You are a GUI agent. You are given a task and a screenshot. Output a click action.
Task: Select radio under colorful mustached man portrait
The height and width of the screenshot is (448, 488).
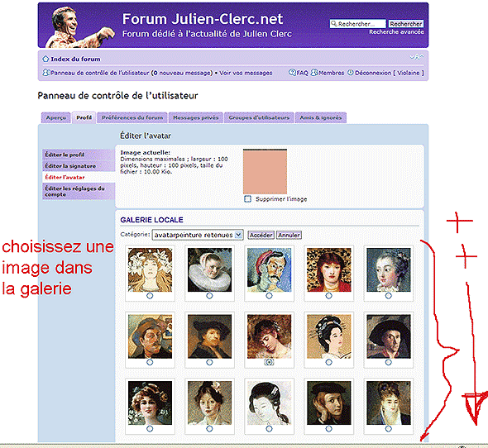point(269,296)
